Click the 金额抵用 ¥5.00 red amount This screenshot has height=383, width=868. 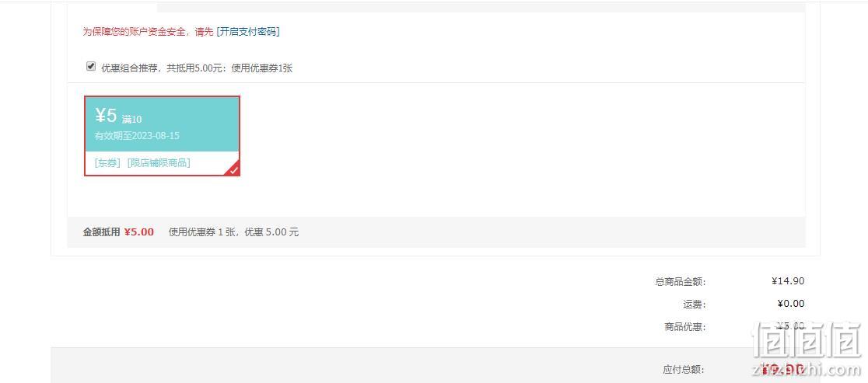pyautogui.click(x=139, y=232)
